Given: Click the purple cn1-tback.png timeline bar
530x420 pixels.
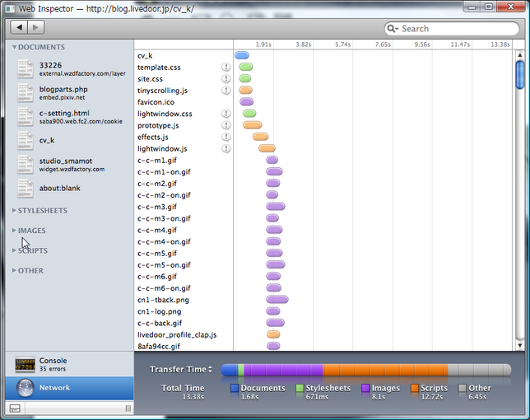Looking at the screenshot, I should click(277, 300).
